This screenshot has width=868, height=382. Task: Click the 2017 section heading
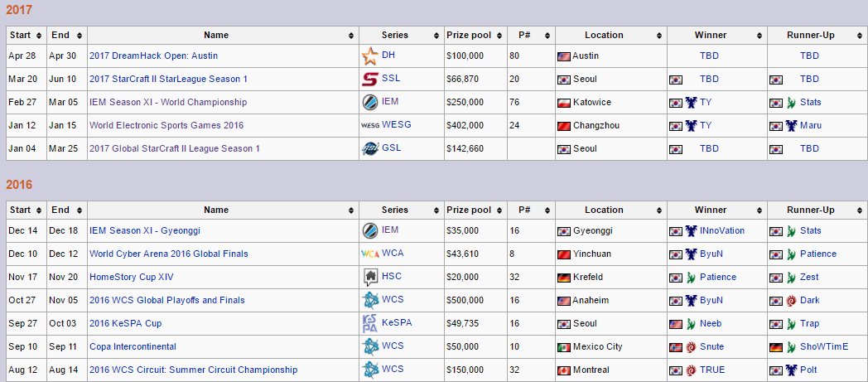19,10
